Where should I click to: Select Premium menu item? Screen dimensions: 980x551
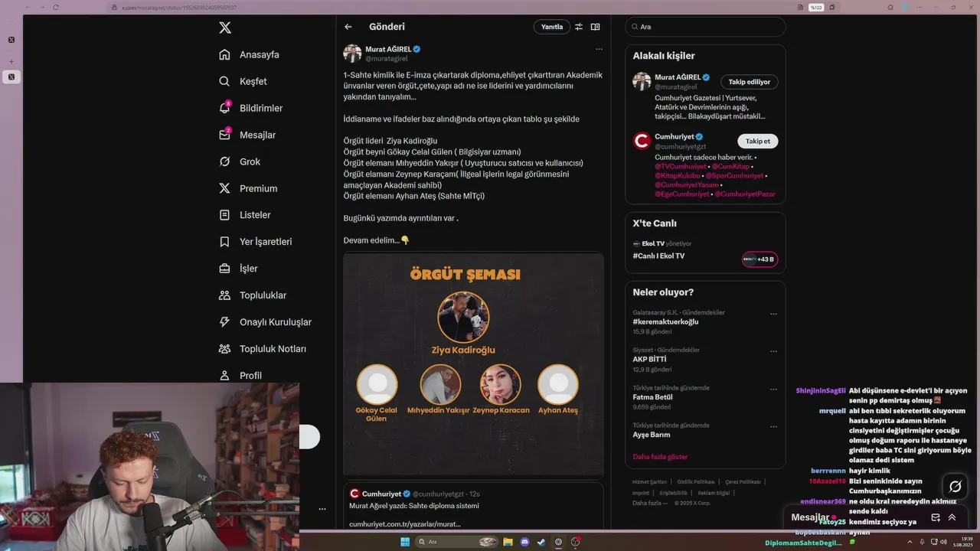click(x=259, y=188)
